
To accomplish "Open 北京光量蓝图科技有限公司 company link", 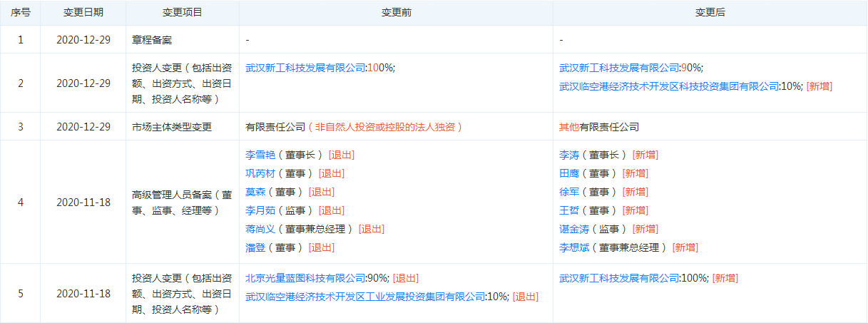I will tap(306, 278).
